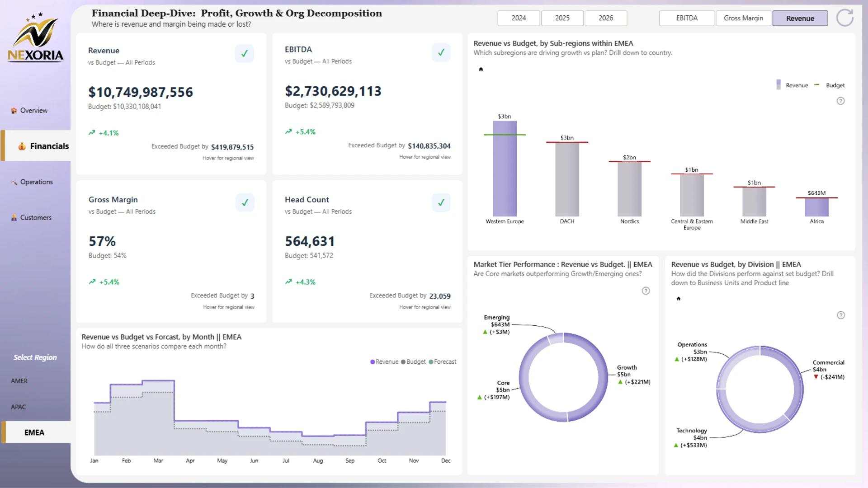The image size is (868, 488).
Task: Switch metric to Gross Margin
Action: click(x=743, y=18)
